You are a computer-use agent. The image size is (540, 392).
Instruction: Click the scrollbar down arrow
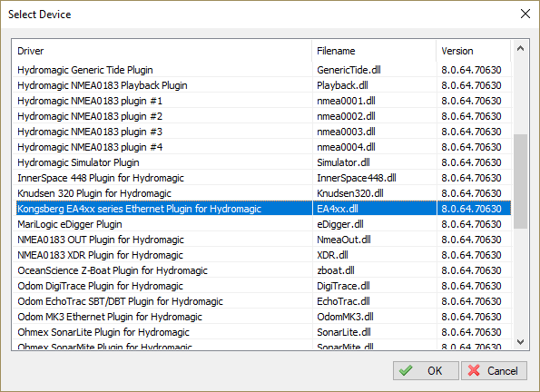click(x=520, y=342)
